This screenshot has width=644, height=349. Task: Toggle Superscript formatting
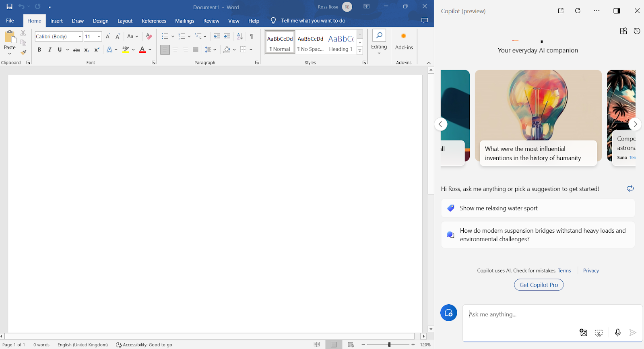[x=97, y=50]
